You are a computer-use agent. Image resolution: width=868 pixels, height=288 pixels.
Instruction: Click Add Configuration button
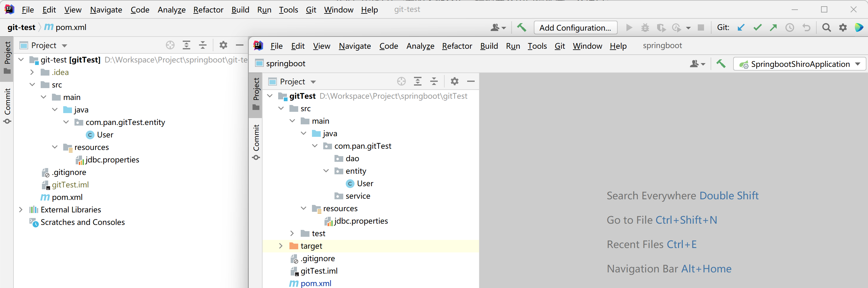tap(575, 27)
